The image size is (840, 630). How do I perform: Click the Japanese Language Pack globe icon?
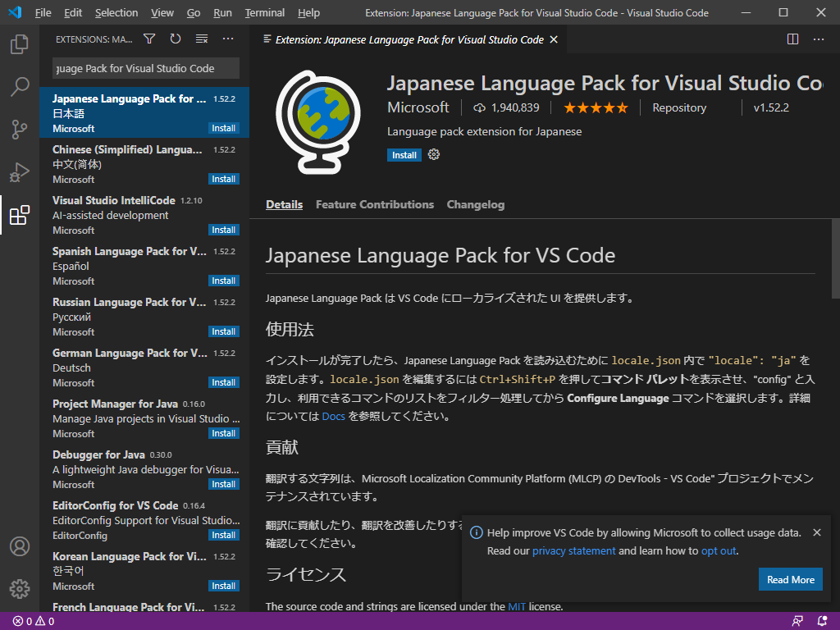pos(318,122)
